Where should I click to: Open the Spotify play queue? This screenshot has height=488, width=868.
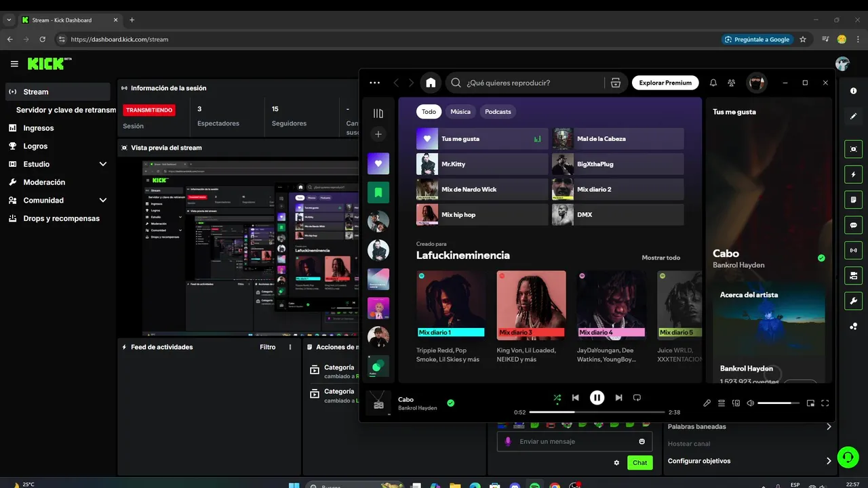(722, 403)
